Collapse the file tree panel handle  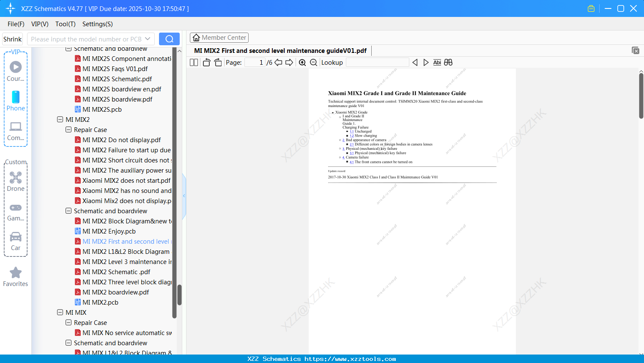[x=184, y=196]
